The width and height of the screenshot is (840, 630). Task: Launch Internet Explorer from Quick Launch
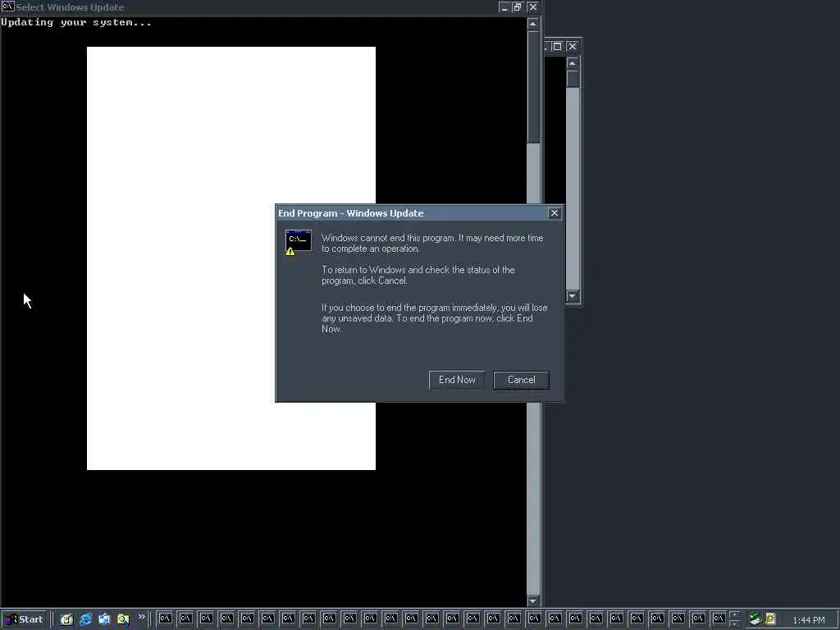pyautogui.click(x=85, y=619)
